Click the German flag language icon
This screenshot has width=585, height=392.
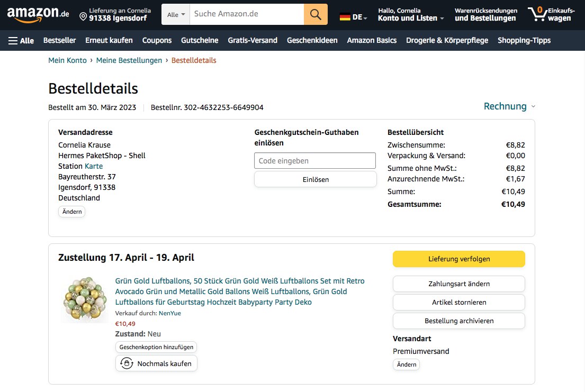point(345,17)
